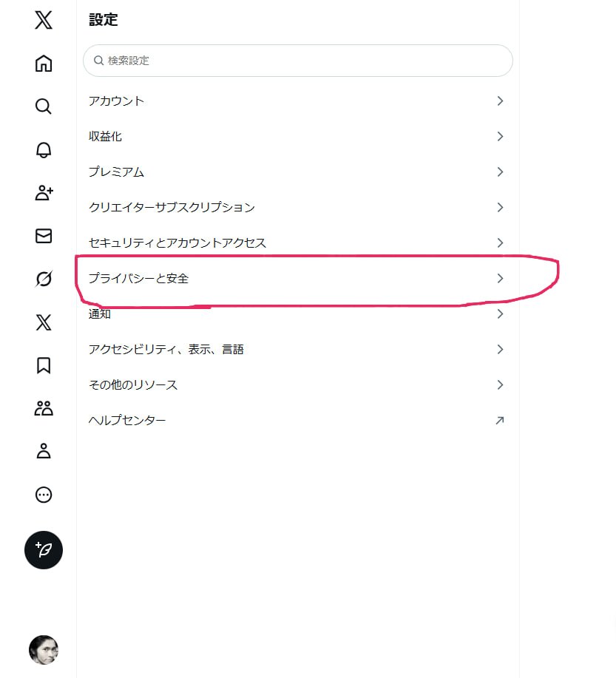This screenshot has height=678, width=616.
Task: Expand the アカウント chevron arrow
Action: [x=500, y=101]
